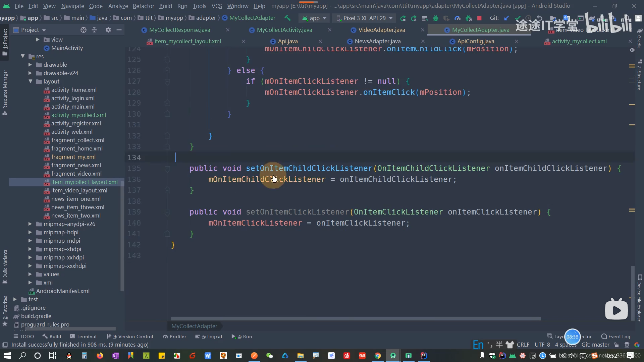Image resolution: width=644 pixels, height=362 pixels.
Task: Click Git Update Project blue arrow
Action: pyautogui.click(x=506, y=18)
